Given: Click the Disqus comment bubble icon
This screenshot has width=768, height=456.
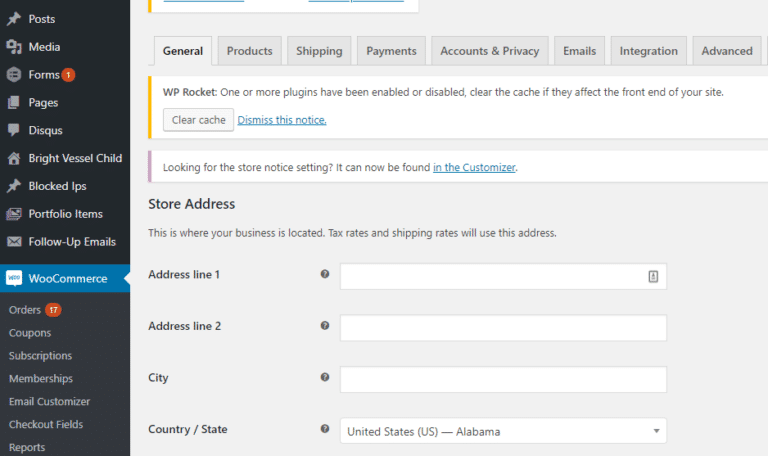Looking at the screenshot, I should point(14,130).
